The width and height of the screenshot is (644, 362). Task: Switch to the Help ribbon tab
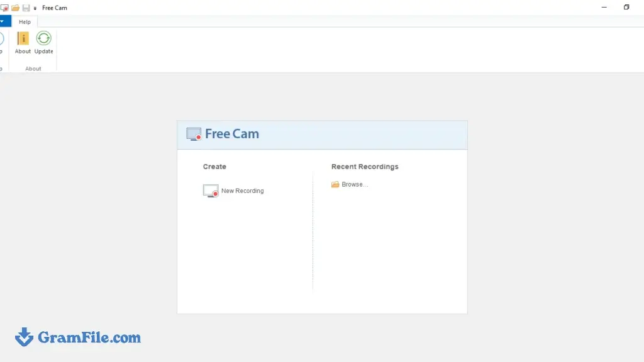pos(25,22)
